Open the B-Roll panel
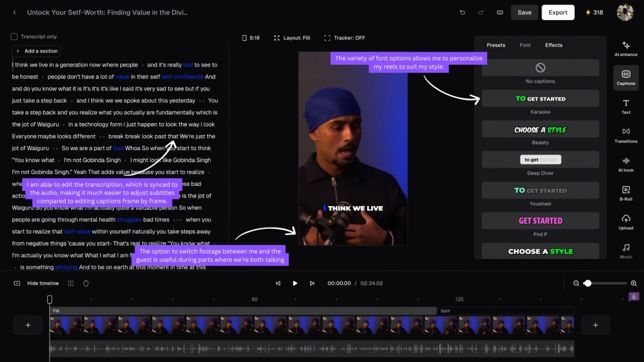Viewport: 644px width, 362px height. click(x=626, y=193)
